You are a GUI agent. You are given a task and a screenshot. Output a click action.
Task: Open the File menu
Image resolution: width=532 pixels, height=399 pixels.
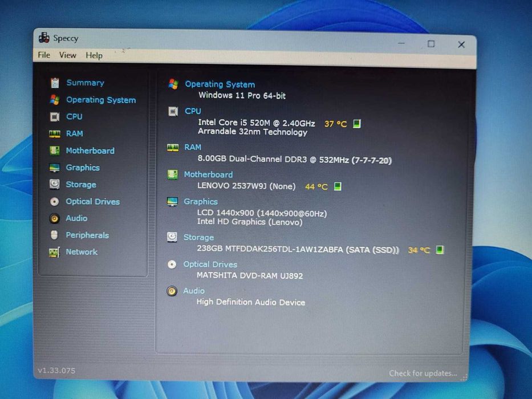point(44,55)
